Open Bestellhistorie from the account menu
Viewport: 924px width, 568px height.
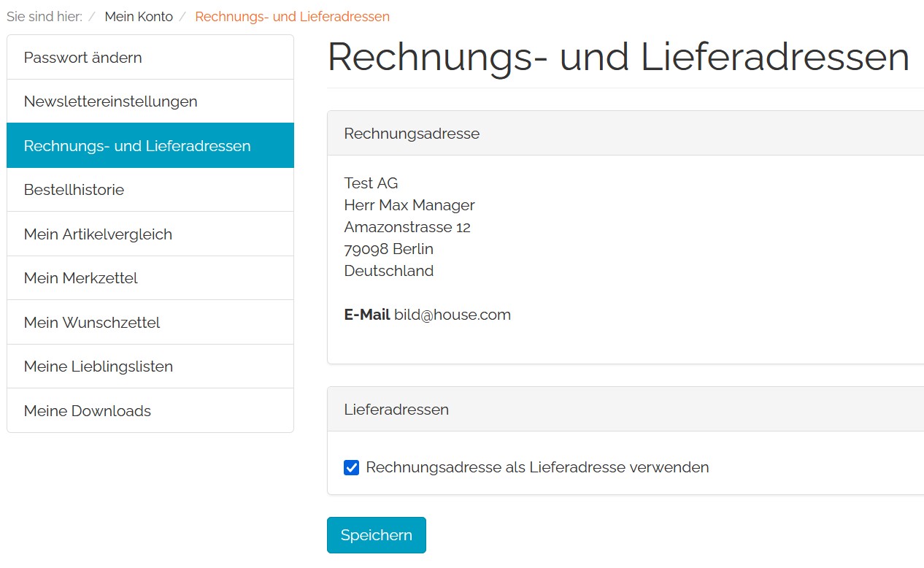click(74, 190)
